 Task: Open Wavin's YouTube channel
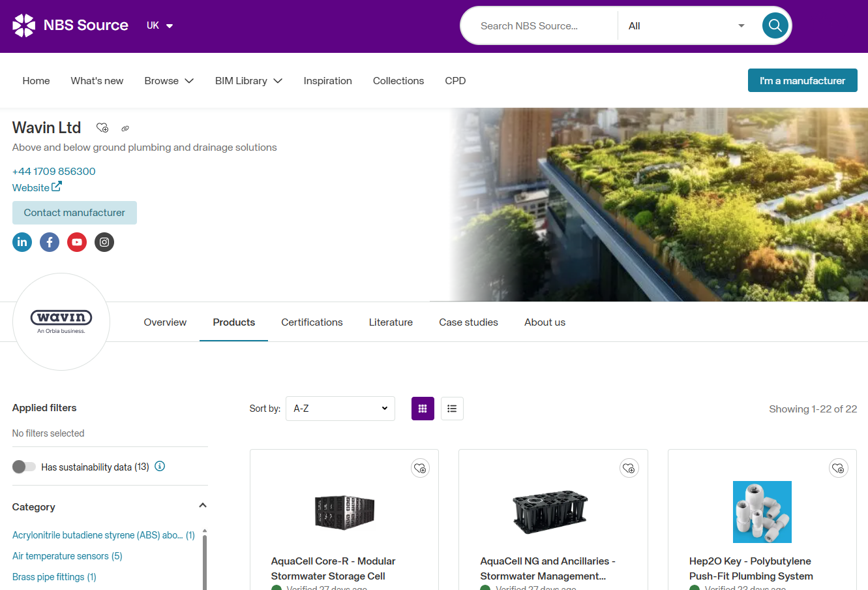pos(77,242)
